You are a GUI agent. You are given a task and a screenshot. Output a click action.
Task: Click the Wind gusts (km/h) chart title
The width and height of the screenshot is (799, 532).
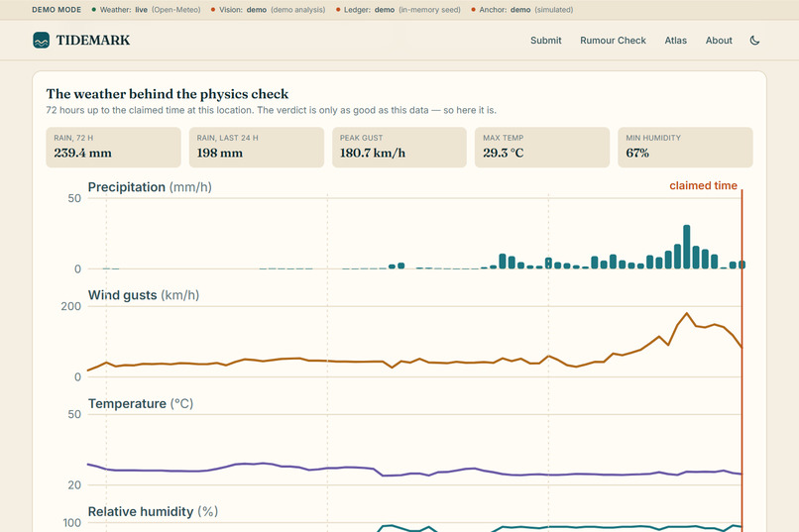tap(143, 295)
